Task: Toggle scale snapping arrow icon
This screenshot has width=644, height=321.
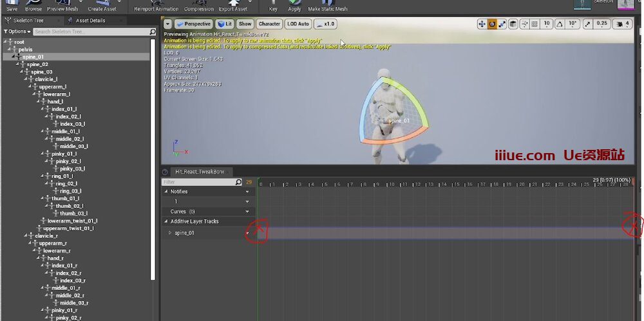Action: pyautogui.click(x=587, y=24)
